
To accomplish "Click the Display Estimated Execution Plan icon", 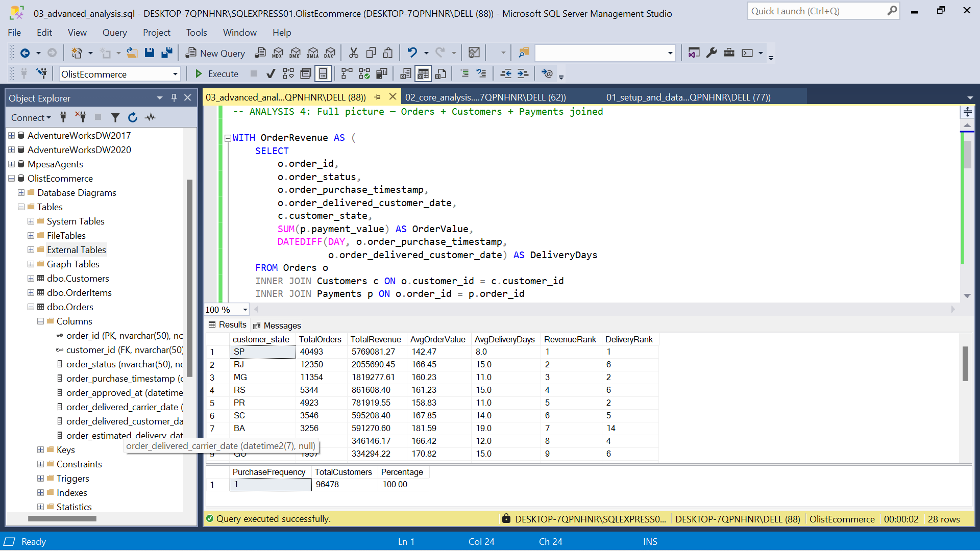I will (x=288, y=74).
